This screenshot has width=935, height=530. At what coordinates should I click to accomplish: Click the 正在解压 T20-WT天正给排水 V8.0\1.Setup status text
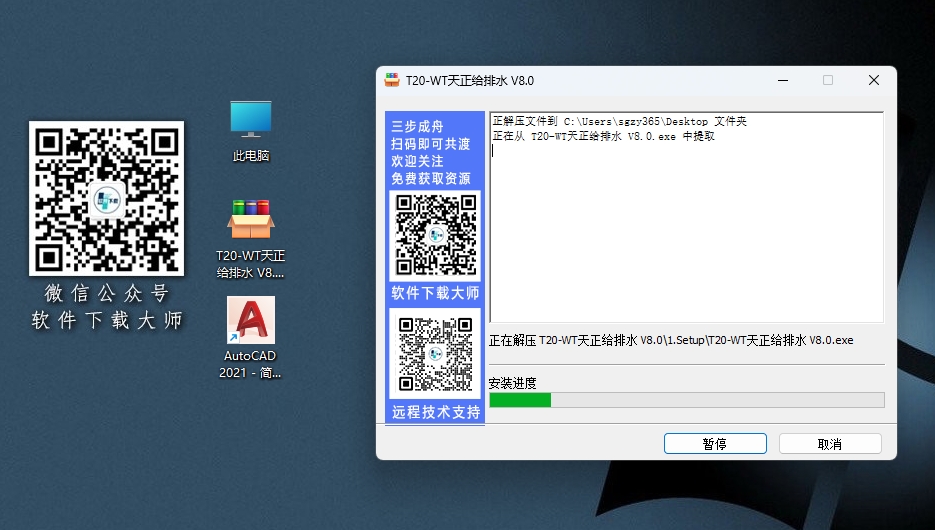671,340
